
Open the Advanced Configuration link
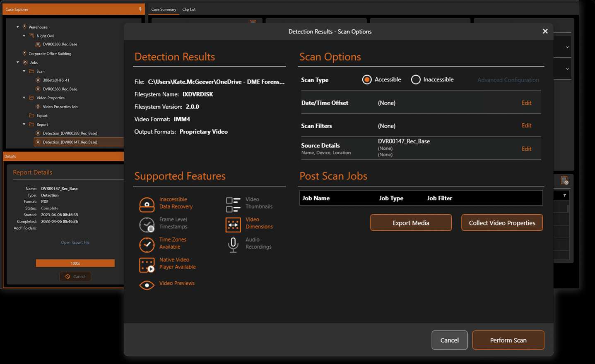[508, 80]
